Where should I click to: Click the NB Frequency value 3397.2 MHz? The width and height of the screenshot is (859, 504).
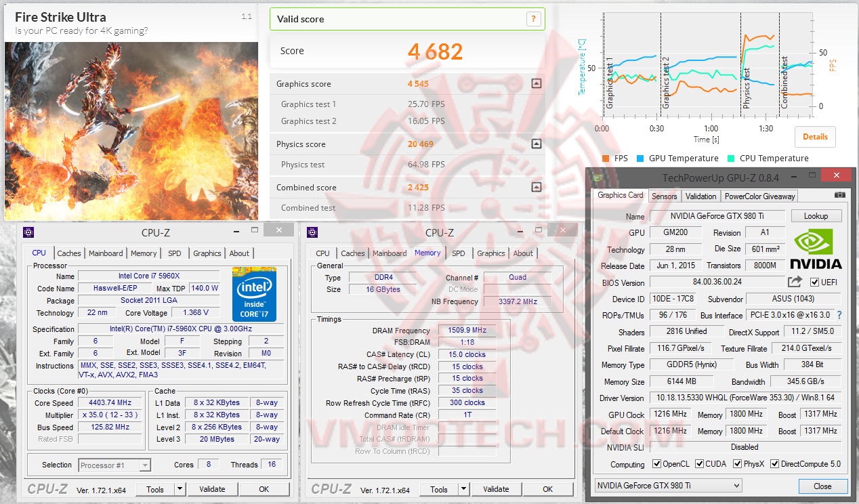[518, 301]
